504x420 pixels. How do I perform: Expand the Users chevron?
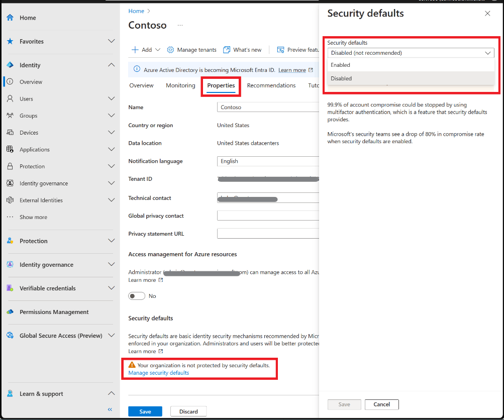click(111, 98)
